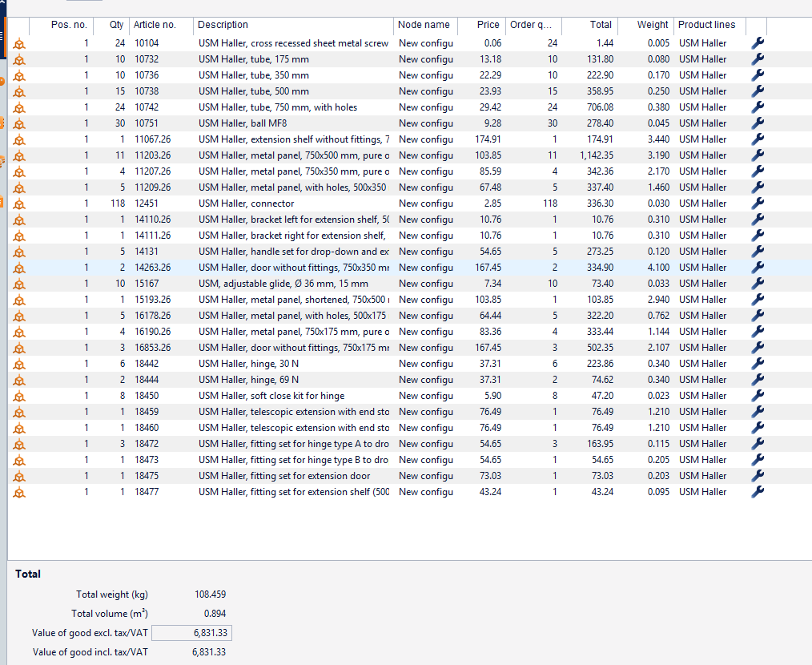Select description 'USM Haller, connector'
Screen dimensions: 812x665
pos(246,204)
